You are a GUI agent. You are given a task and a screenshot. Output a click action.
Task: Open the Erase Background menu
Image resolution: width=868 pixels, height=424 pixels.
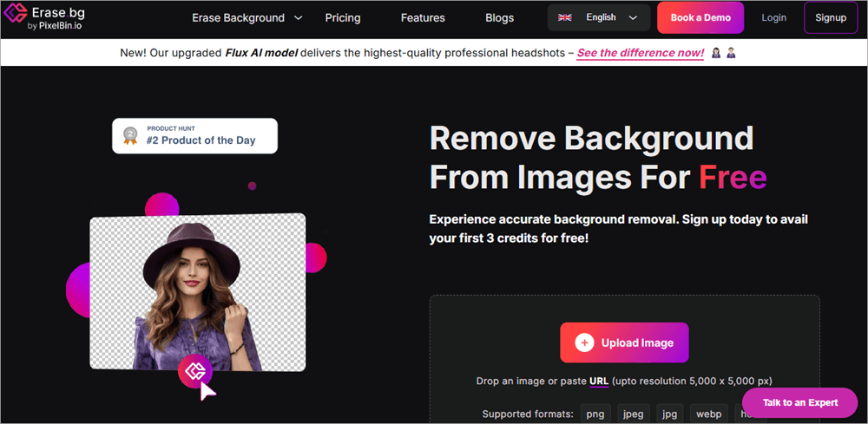click(238, 17)
